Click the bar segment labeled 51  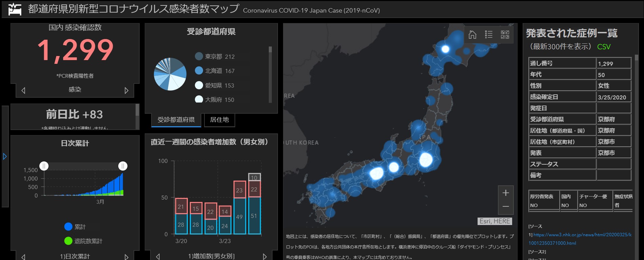(x=254, y=216)
